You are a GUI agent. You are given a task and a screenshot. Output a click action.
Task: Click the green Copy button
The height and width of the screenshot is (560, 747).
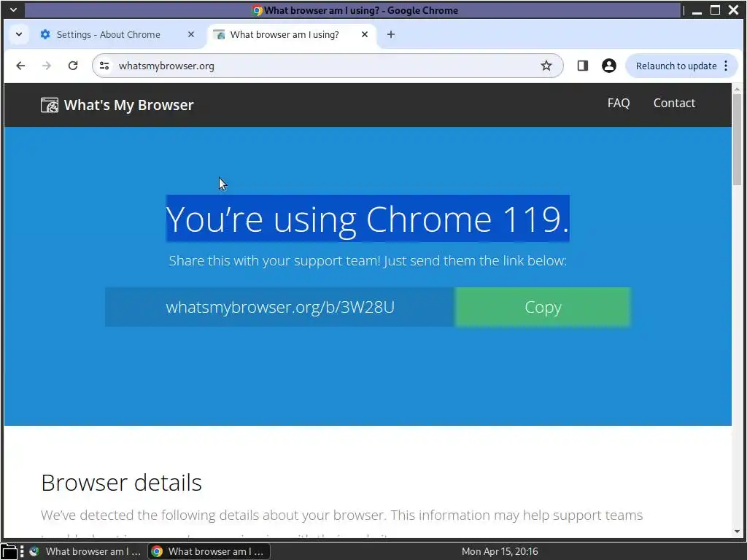point(543,307)
